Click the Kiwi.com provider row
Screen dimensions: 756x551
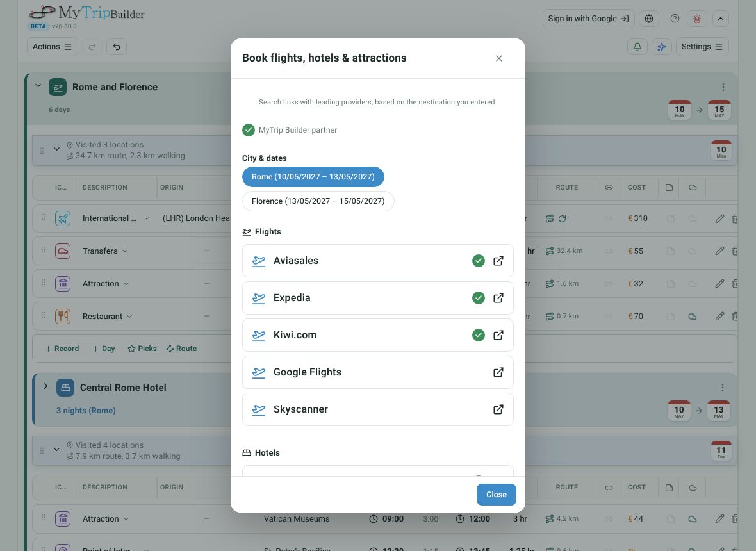tap(377, 335)
